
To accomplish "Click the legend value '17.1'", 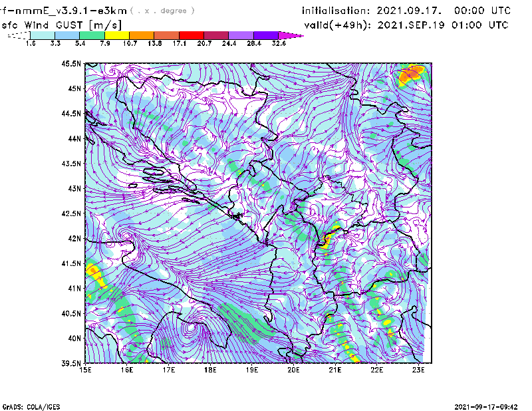I will (x=180, y=43).
